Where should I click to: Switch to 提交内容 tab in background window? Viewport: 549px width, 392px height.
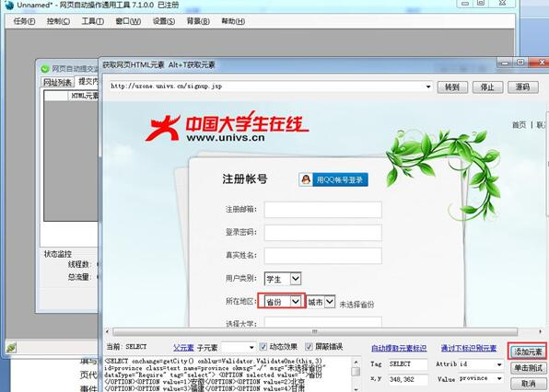(x=88, y=81)
